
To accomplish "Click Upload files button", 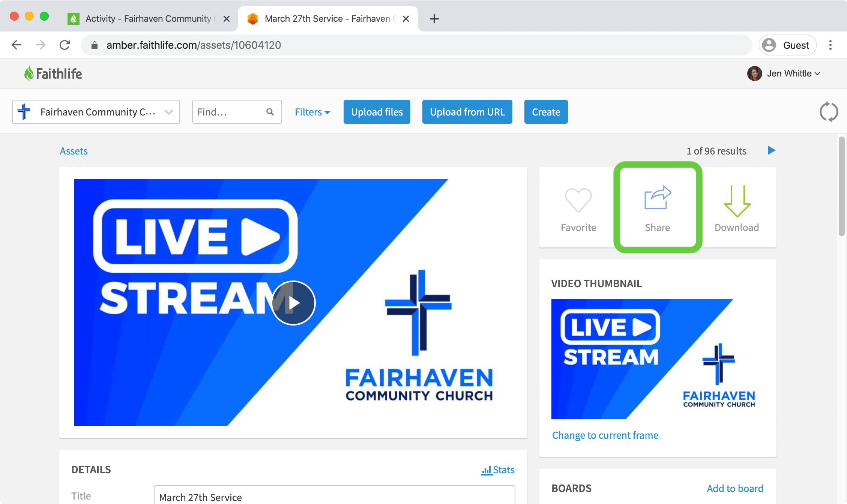I will (x=377, y=112).
